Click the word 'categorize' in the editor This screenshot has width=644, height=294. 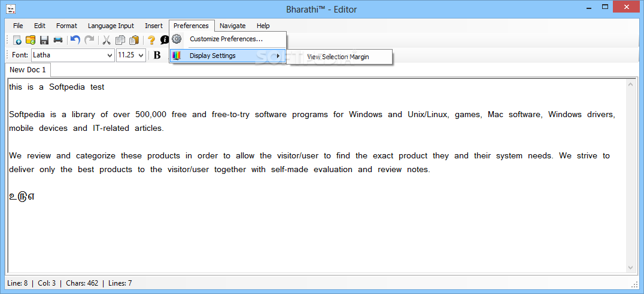point(96,156)
